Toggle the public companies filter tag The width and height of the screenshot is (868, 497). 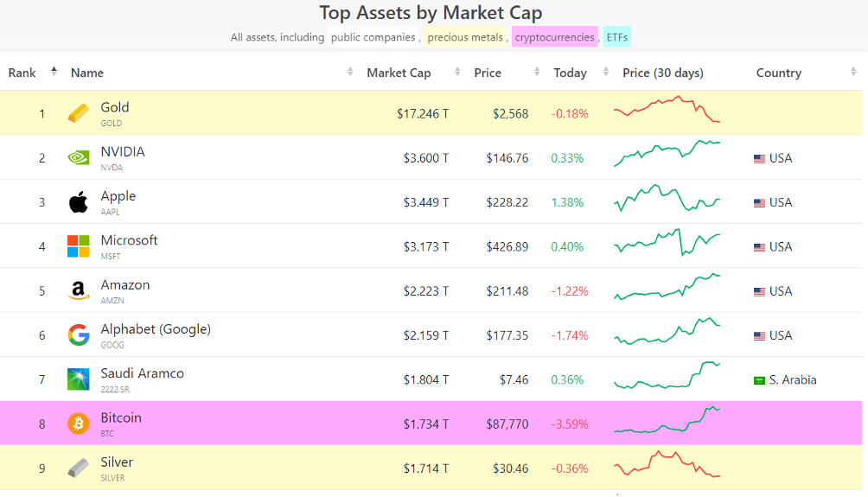tap(373, 37)
